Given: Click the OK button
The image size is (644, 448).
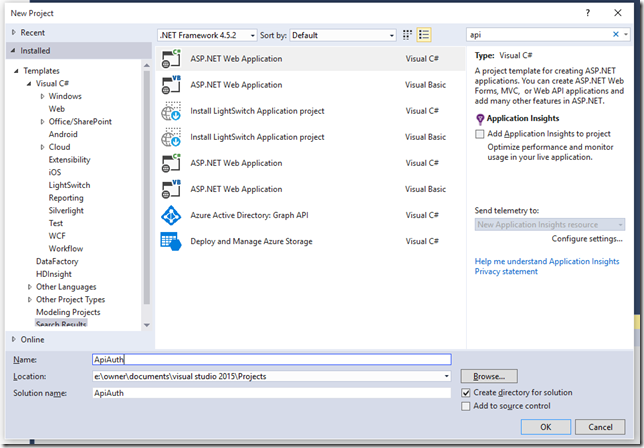Looking at the screenshot, I should pos(545,427).
